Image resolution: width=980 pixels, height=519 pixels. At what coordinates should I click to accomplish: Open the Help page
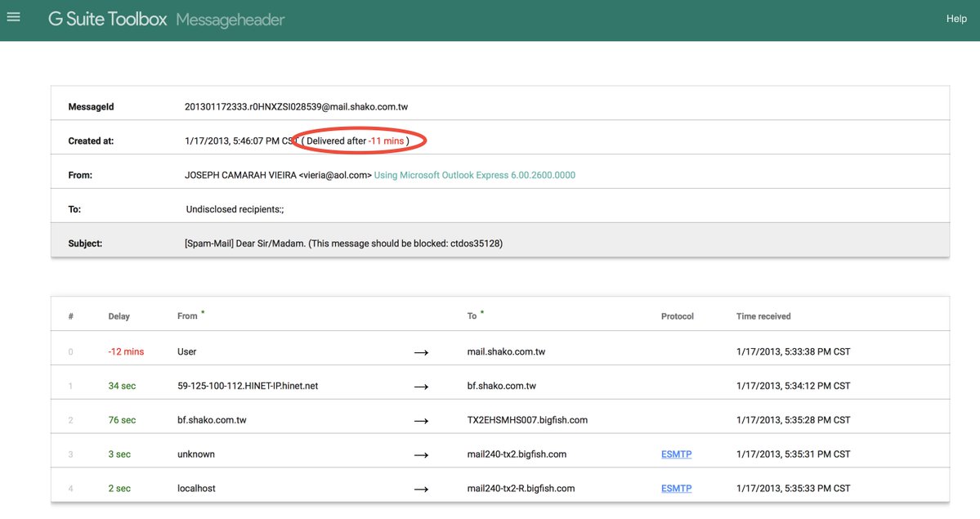pos(955,18)
